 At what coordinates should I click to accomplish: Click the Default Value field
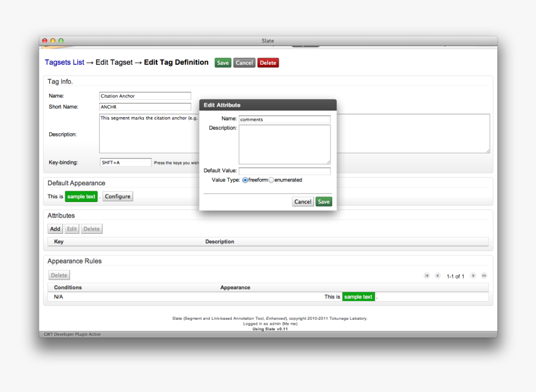click(284, 171)
